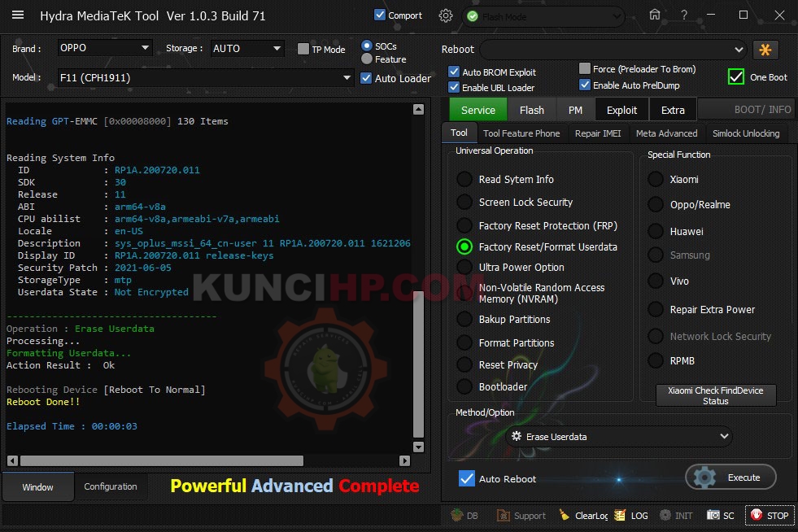Image resolution: width=798 pixels, height=532 pixels.
Task: Click the orange asterisk reboot button
Action: coord(765,50)
